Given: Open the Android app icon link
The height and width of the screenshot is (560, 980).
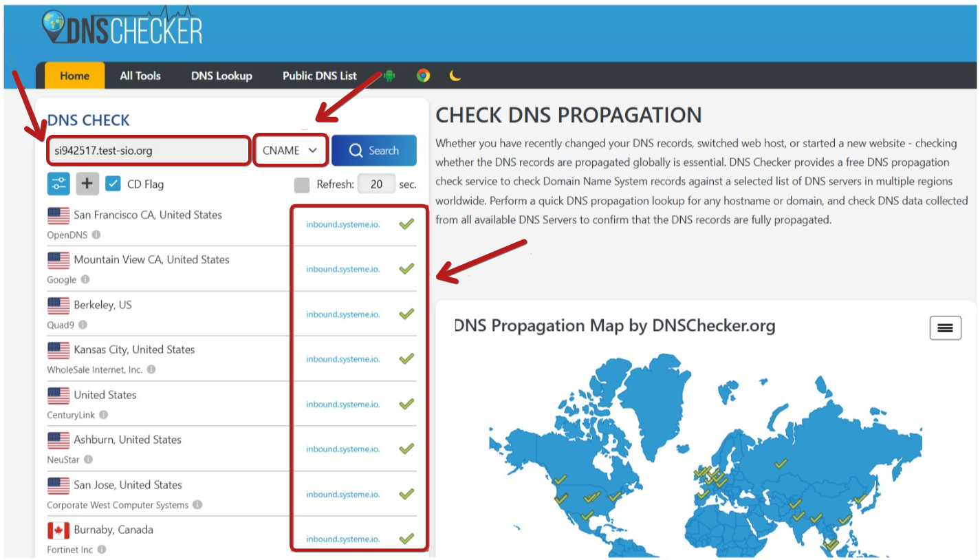Looking at the screenshot, I should (389, 76).
